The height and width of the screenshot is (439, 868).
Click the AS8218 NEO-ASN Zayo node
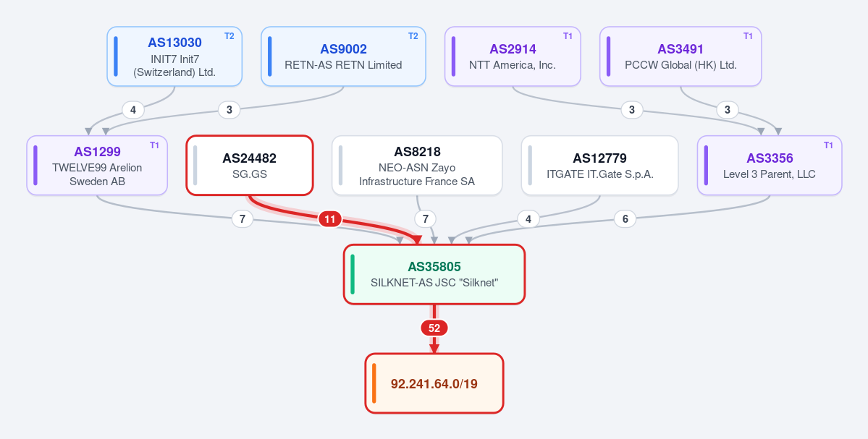pos(417,166)
